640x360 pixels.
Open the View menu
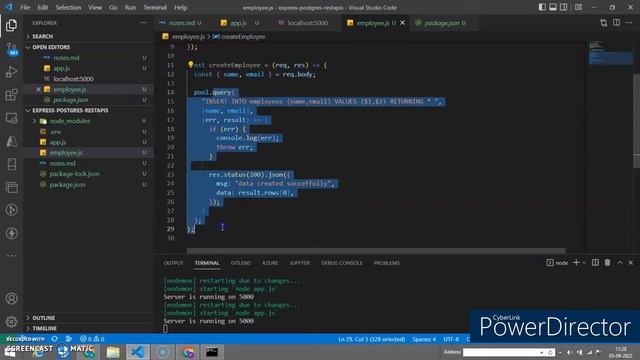(95, 7)
